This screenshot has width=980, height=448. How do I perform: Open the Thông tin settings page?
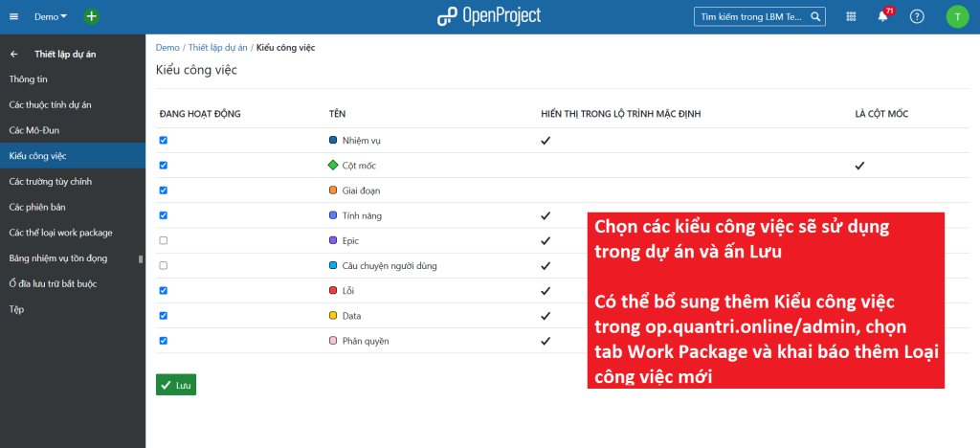(28, 78)
